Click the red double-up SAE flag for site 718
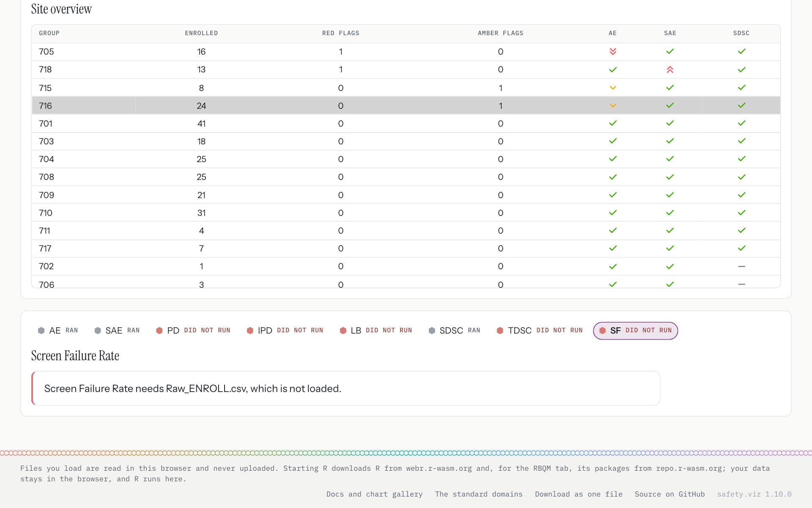The image size is (812, 508). pyautogui.click(x=670, y=70)
